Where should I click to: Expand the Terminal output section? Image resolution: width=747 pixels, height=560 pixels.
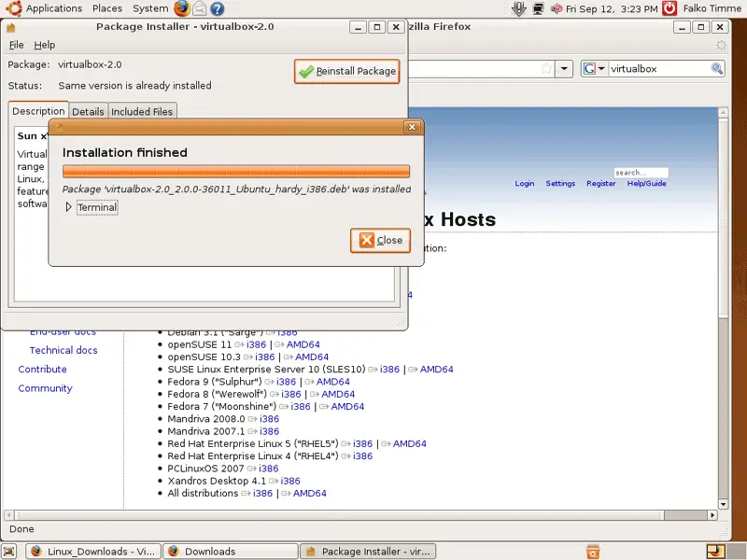[x=68, y=207]
